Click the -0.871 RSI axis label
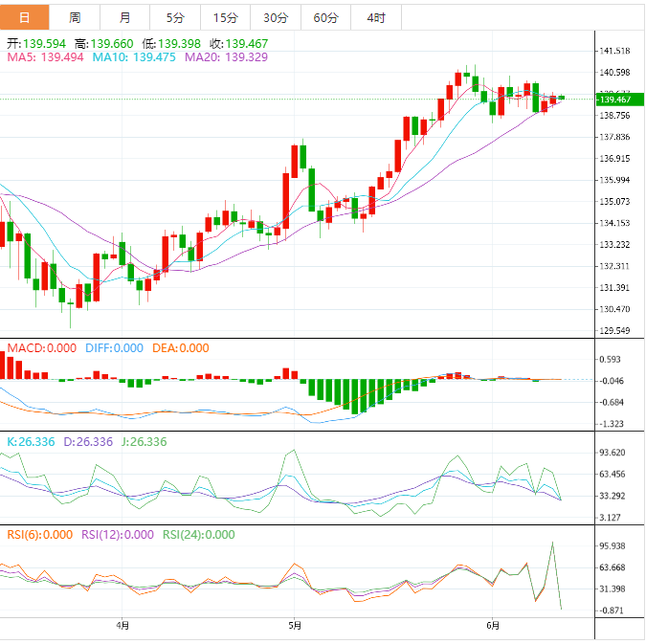 pos(612,611)
